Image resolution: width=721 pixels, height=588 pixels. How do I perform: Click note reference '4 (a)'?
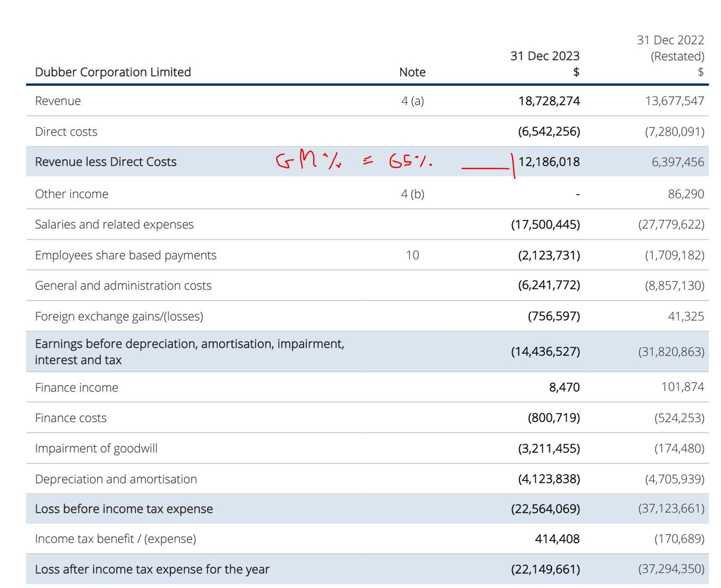click(412, 101)
